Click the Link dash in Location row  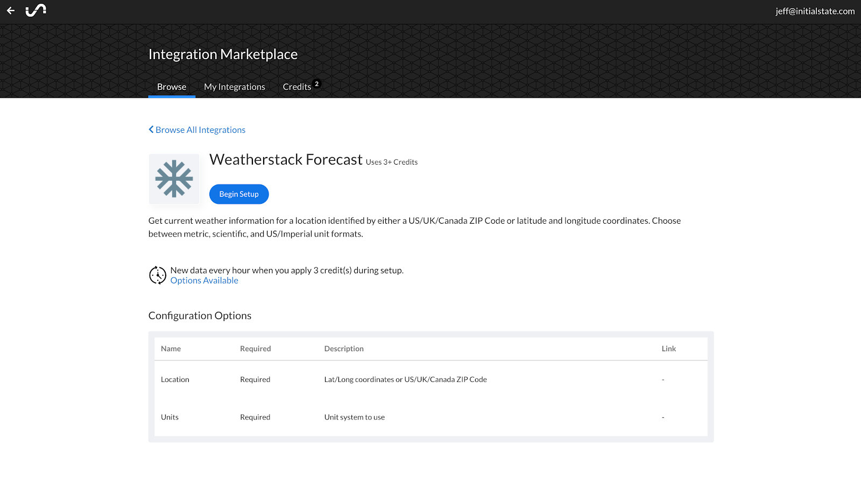click(x=663, y=380)
